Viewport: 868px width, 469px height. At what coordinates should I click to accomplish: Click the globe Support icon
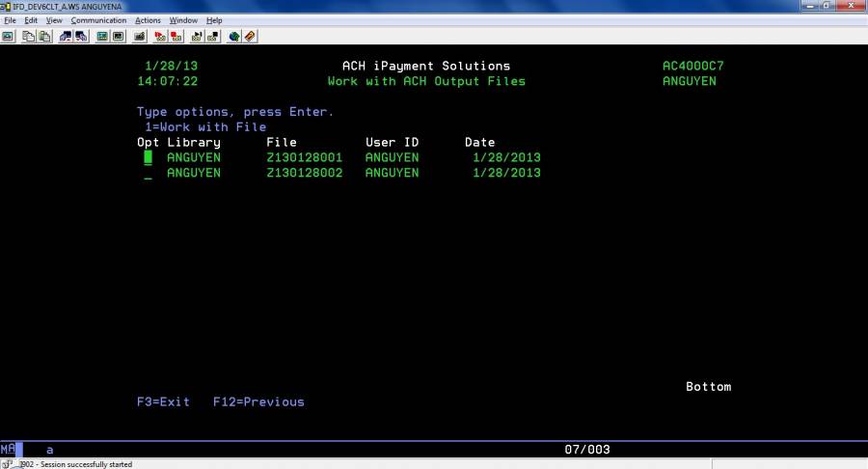tap(233, 37)
